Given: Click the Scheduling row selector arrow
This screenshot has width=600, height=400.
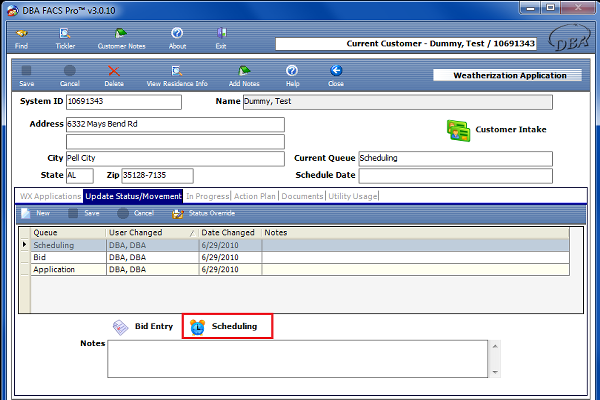Looking at the screenshot, I should [25, 245].
